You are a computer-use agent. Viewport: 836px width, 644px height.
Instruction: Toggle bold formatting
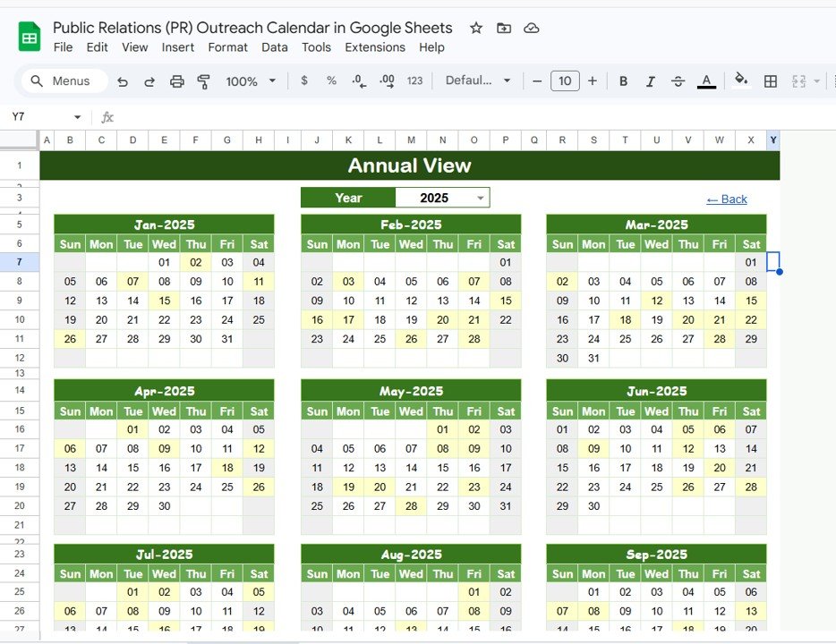(x=623, y=80)
